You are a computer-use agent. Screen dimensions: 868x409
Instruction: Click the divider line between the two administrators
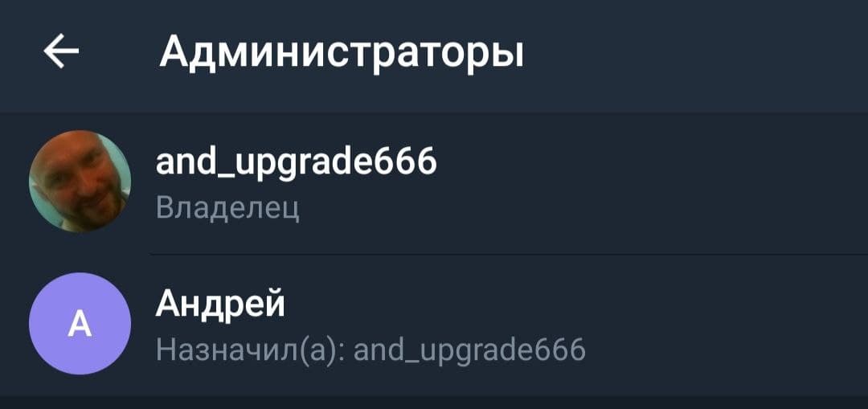tap(510, 254)
